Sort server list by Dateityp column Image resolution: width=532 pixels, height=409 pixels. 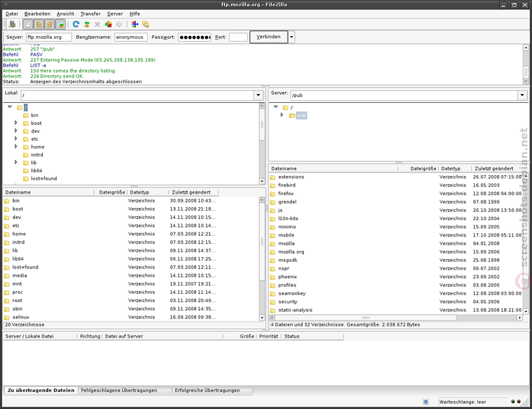[455, 168]
